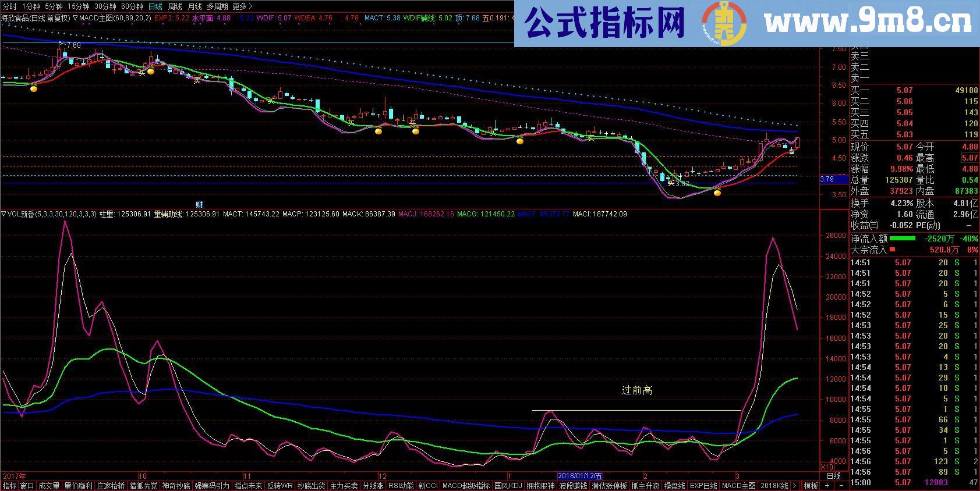
Task: Open the 模板 template button
Action: [x=811, y=486]
